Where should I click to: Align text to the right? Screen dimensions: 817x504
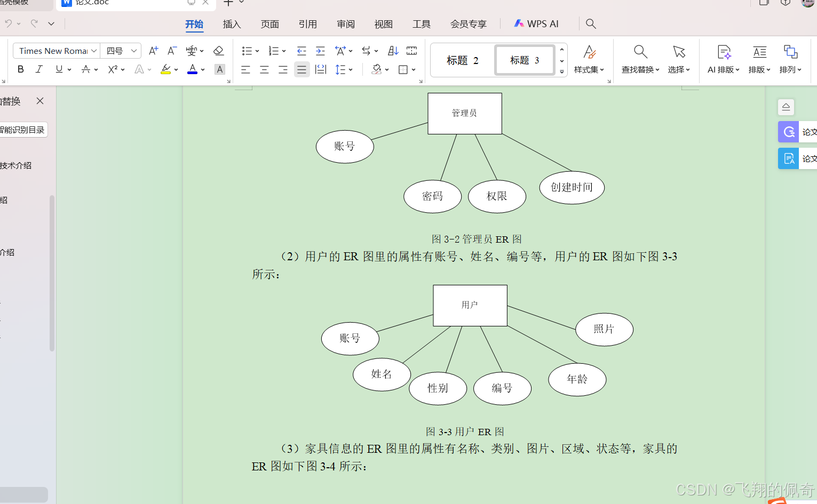click(x=283, y=69)
